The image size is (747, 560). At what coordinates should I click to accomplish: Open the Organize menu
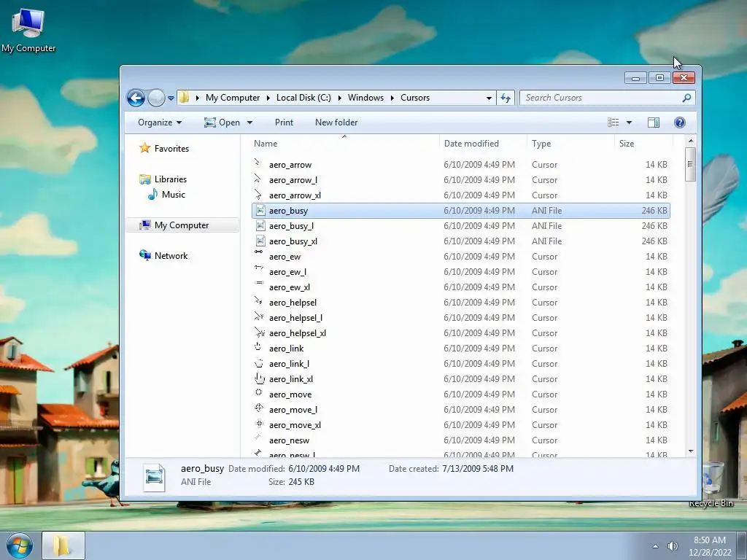pyautogui.click(x=160, y=122)
